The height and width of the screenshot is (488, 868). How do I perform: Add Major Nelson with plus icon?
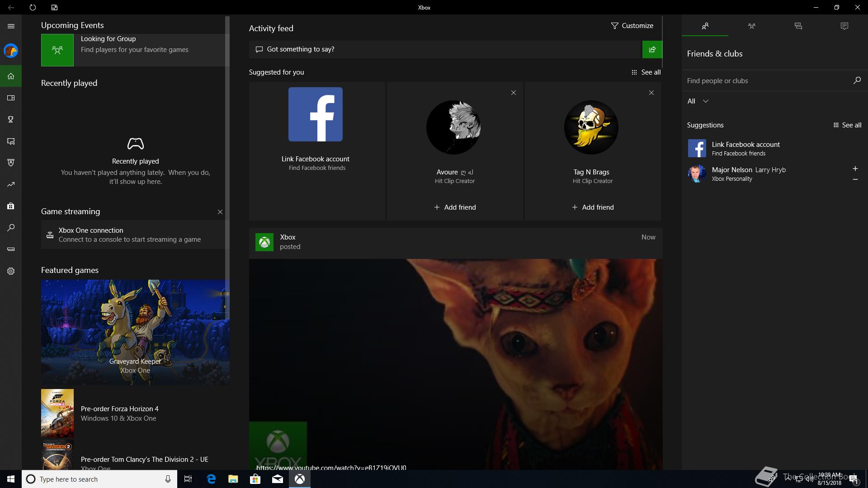(x=855, y=169)
